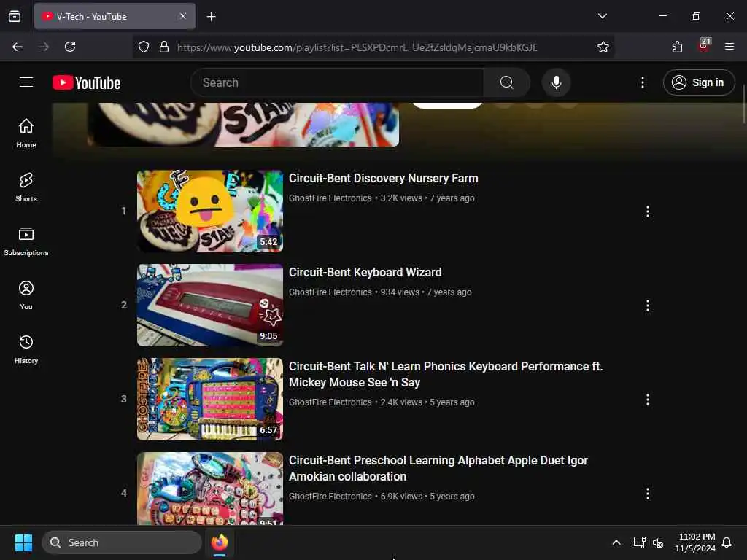Viewport: 747px width, 560px height.
Task: Open options for Talk N' Learn Phonics video
Action: pos(648,400)
